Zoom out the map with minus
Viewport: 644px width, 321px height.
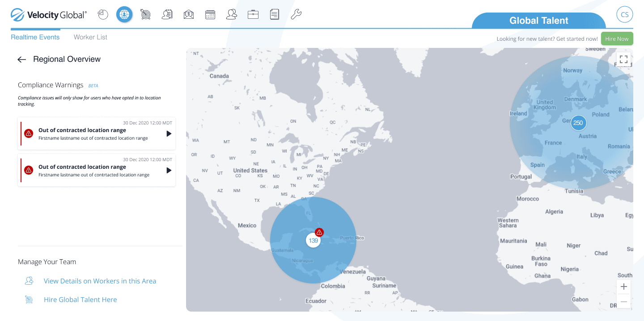623,302
